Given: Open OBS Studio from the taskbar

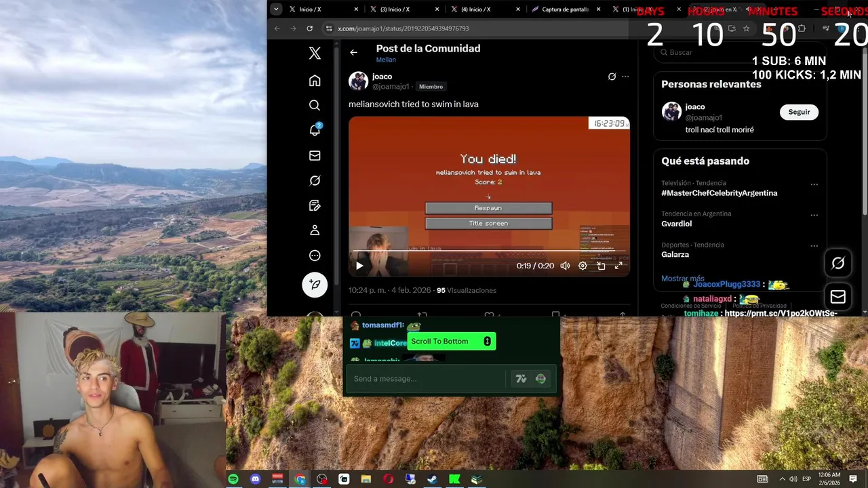Looking at the screenshot, I should point(322,479).
